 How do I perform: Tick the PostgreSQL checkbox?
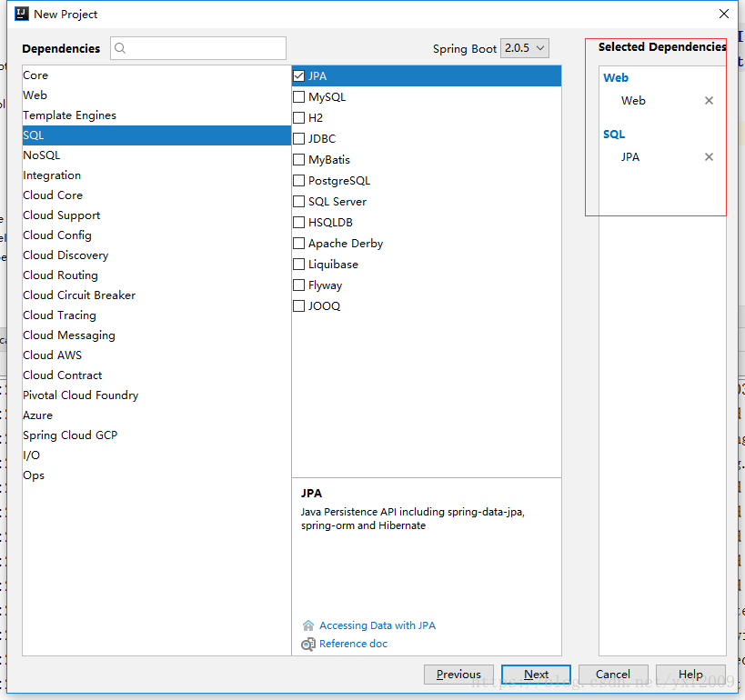299,181
